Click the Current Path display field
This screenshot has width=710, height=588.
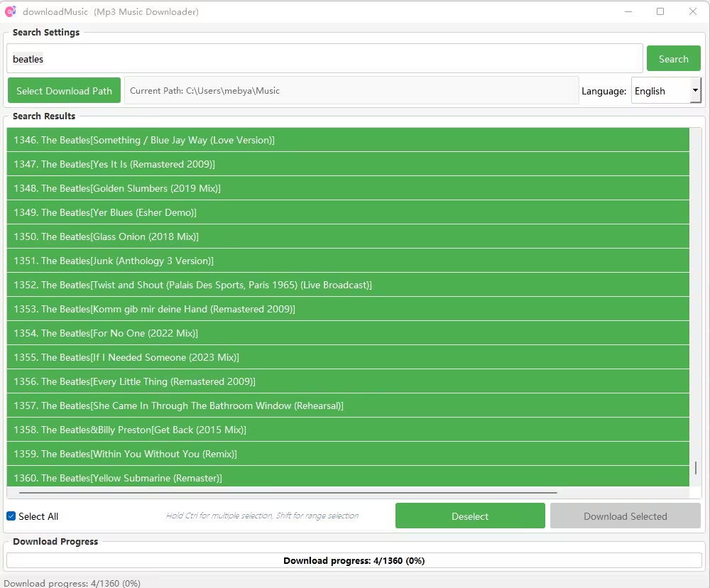click(x=351, y=91)
